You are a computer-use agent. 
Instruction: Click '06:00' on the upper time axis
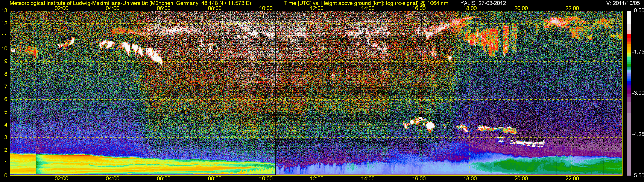coord(164,8)
